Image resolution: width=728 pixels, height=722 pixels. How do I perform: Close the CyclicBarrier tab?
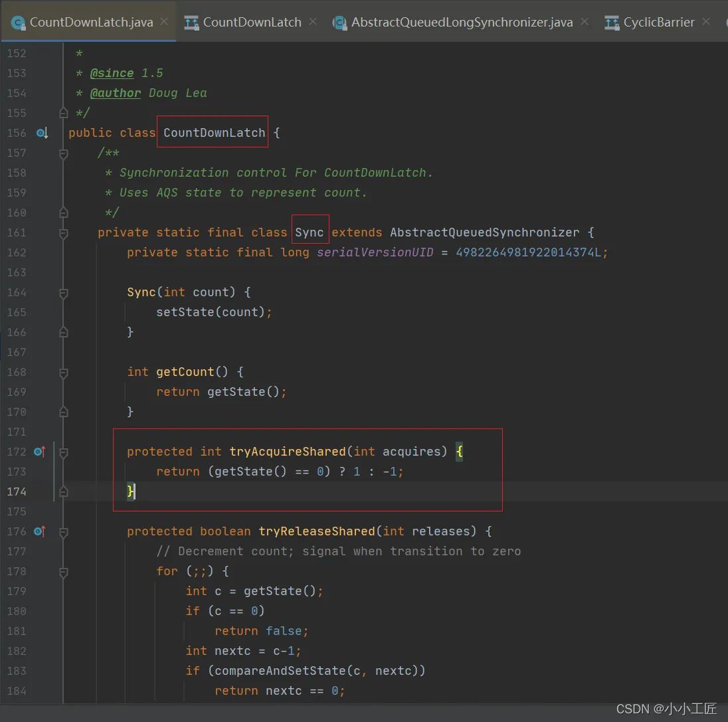tap(706, 22)
